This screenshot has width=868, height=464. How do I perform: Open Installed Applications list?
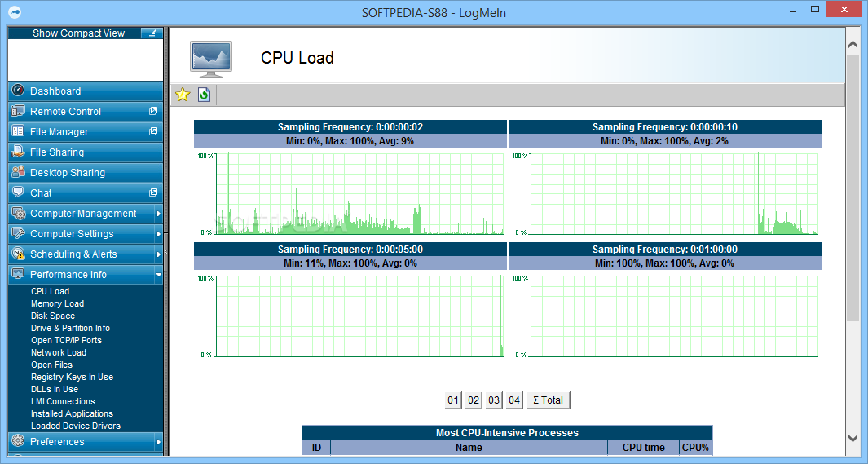(72, 413)
